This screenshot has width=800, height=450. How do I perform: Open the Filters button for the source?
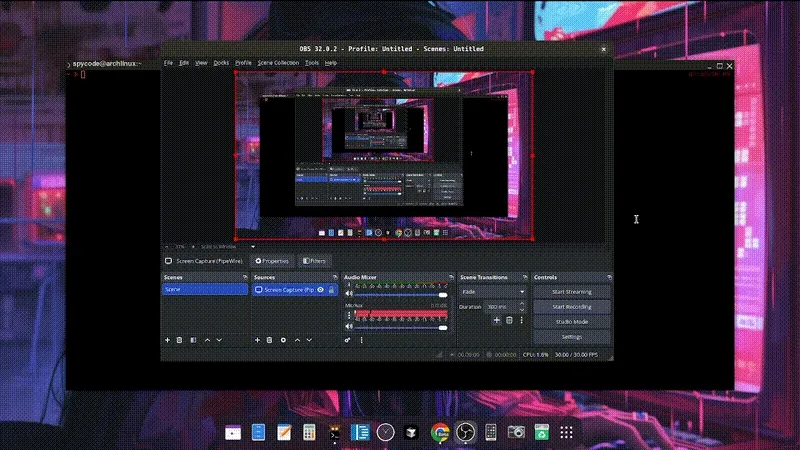[315, 261]
